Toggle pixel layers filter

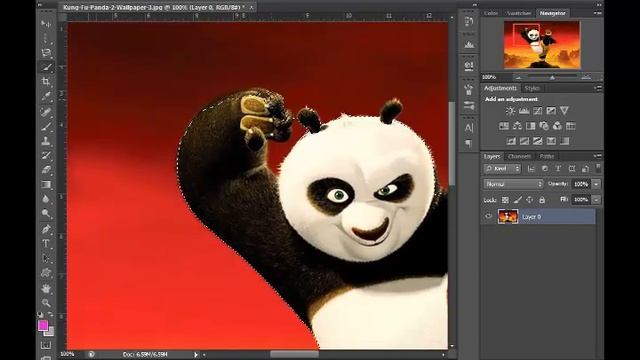click(531, 169)
